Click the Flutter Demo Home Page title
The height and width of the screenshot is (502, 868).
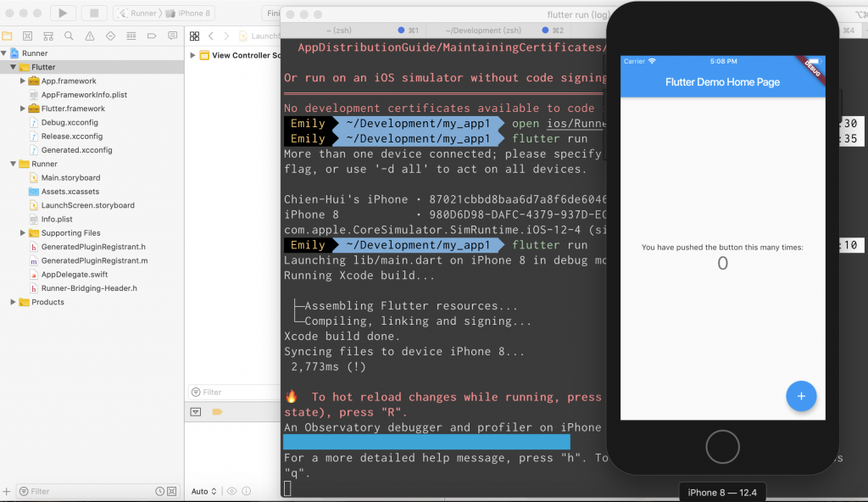(722, 82)
